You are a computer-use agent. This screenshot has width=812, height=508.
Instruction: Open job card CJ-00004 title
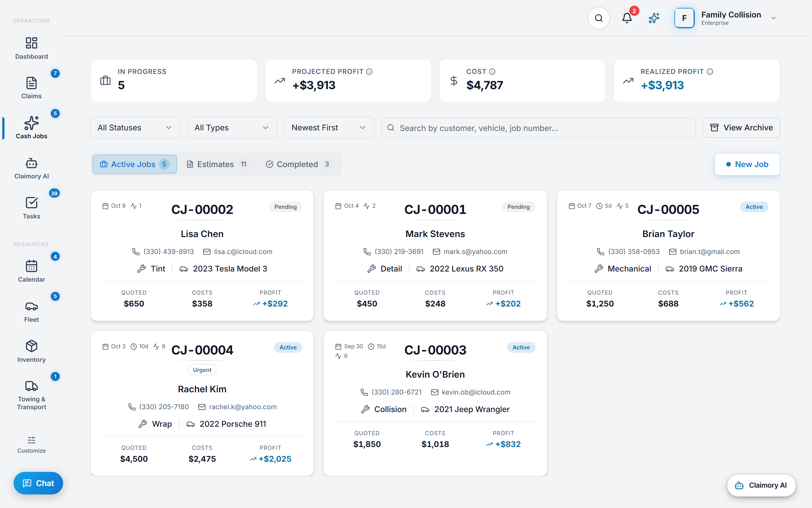(202, 350)
